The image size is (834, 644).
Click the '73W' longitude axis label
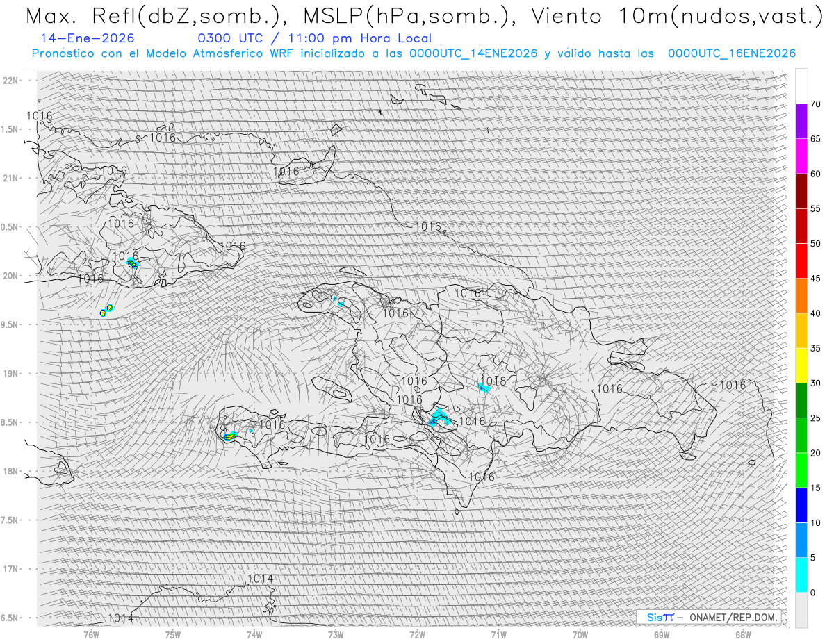(336, 634)
